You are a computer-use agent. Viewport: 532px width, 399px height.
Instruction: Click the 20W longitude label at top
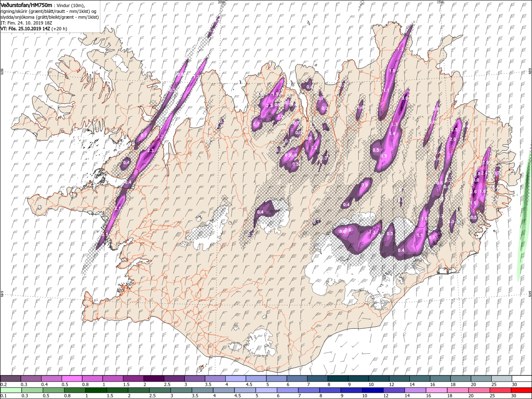point(222,2)
